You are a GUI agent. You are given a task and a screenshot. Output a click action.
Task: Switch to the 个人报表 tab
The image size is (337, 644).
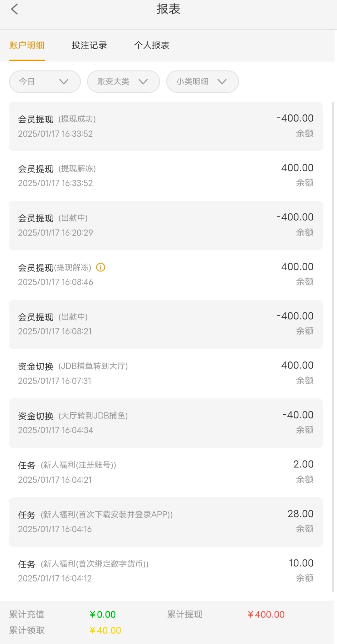152,46
